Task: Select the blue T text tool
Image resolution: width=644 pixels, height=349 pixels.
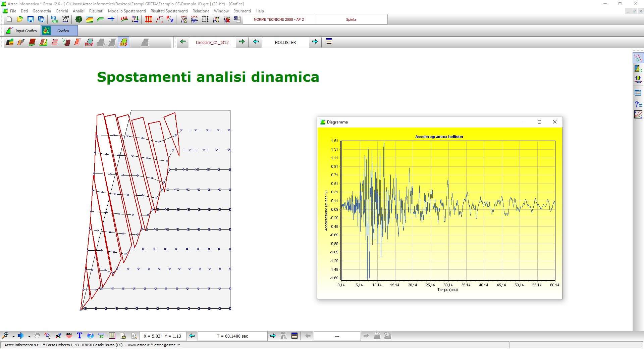Action: tap(79, 336)
